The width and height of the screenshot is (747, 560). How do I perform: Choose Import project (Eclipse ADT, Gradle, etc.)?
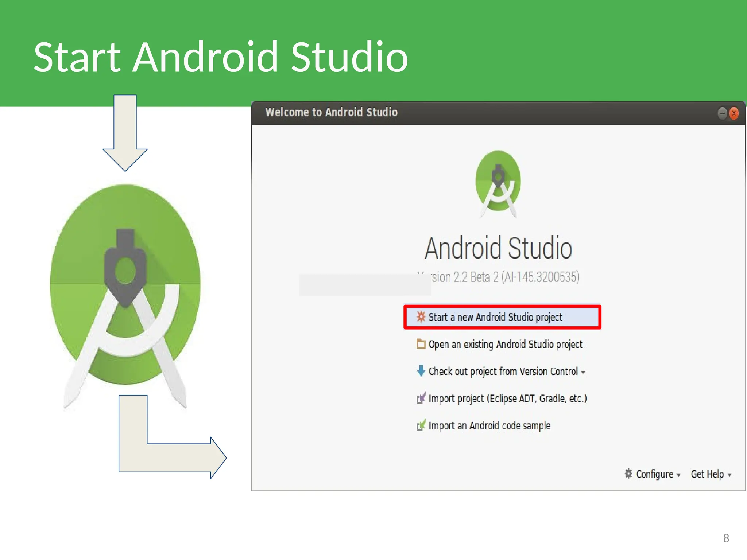click(x=502, y=398)
